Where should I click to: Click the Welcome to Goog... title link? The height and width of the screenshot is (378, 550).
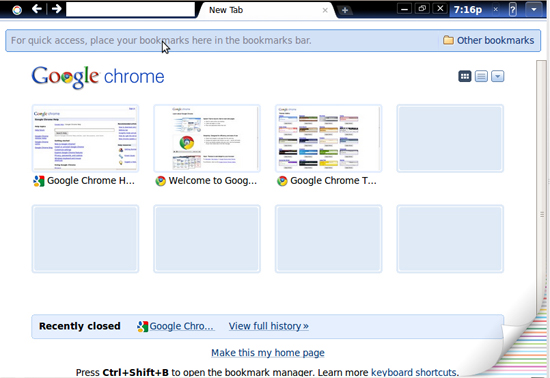pos(213,181)
